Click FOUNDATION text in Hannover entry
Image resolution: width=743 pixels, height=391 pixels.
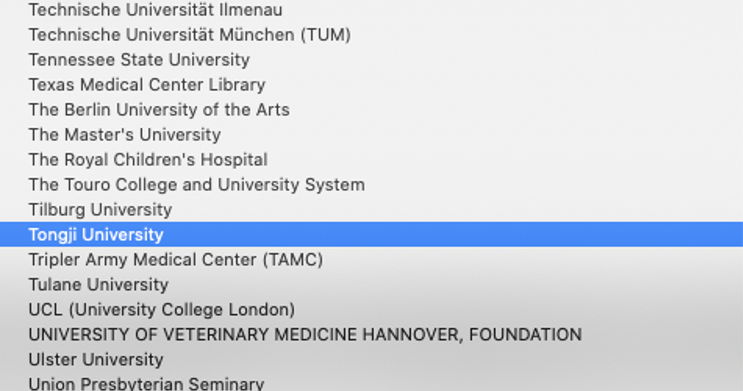click(x=525, y=335)
